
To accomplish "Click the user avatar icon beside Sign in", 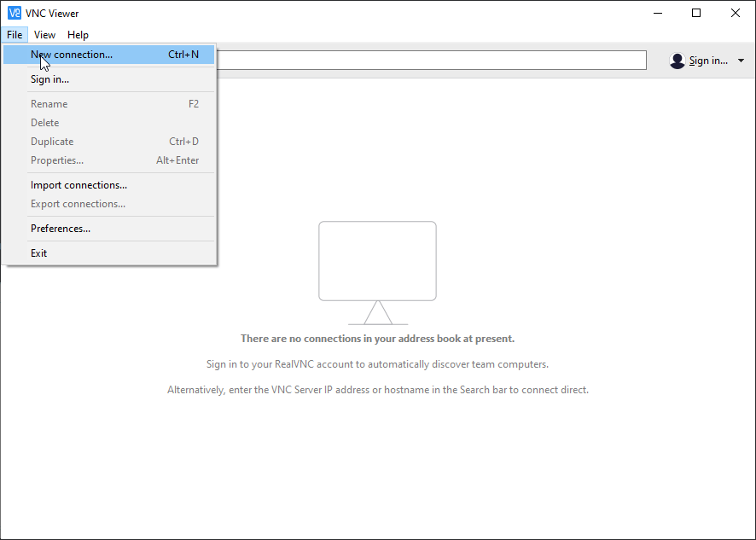I will coord(677,61).
